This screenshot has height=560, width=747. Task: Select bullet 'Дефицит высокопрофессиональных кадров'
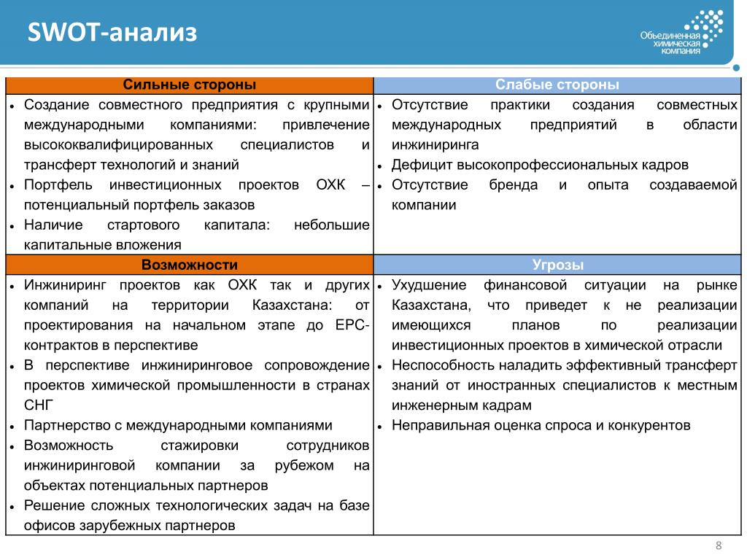tap(540, 165)
